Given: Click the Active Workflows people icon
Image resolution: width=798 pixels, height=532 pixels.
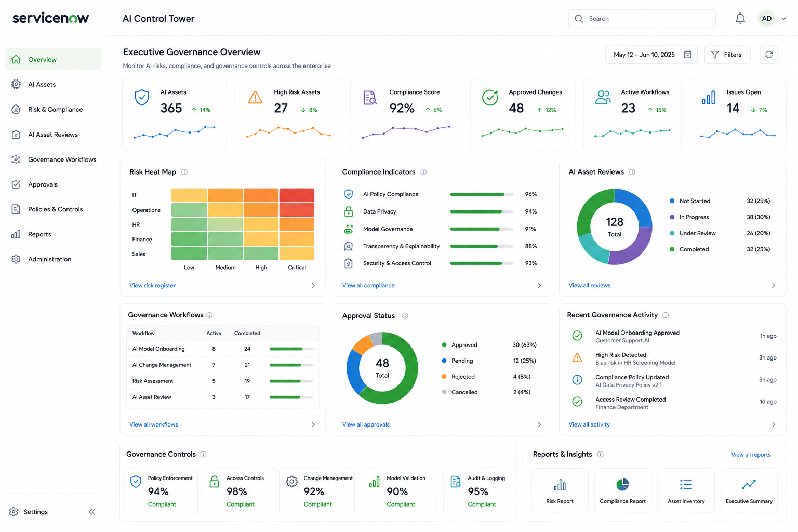Looking at the screenshot, I should (603, 97).
